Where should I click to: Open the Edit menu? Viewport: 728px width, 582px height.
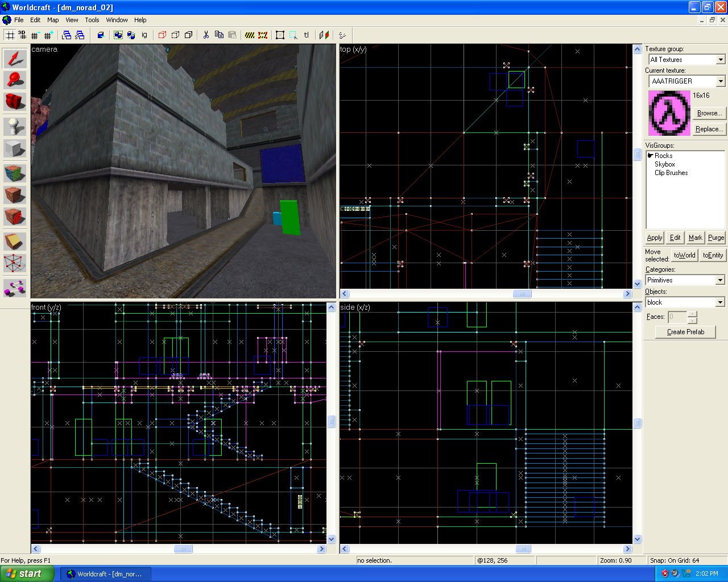point(35,20)
